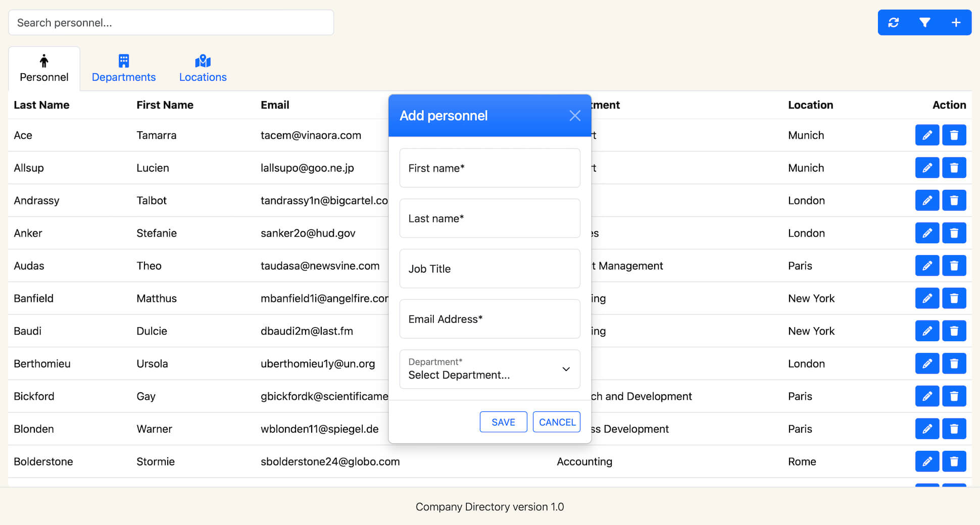
Task: Click trash icon for Warner Blonden
Action: (954, 429)
